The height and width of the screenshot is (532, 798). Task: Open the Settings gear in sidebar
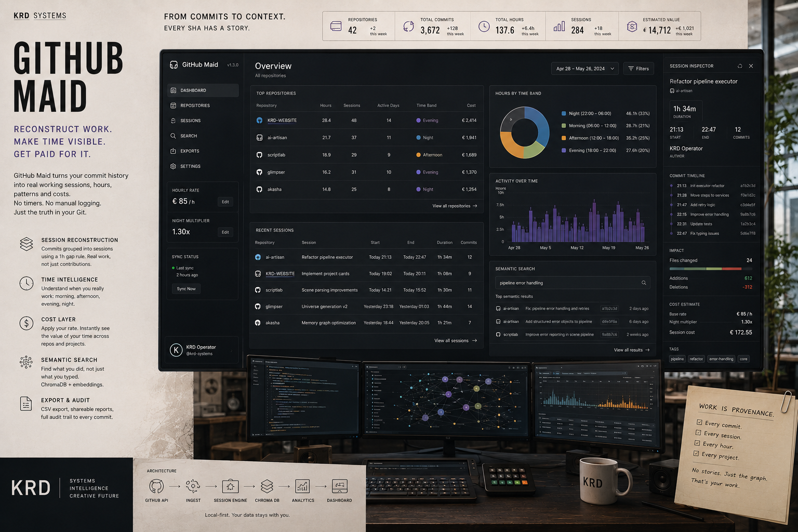(x=173, y=166)
